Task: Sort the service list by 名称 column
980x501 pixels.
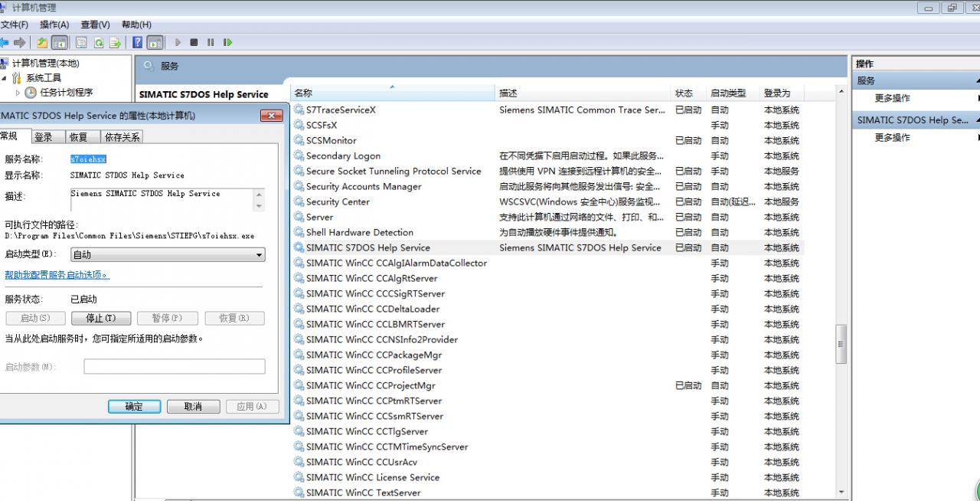Action: pyautogui.click(x=394, y=93)
